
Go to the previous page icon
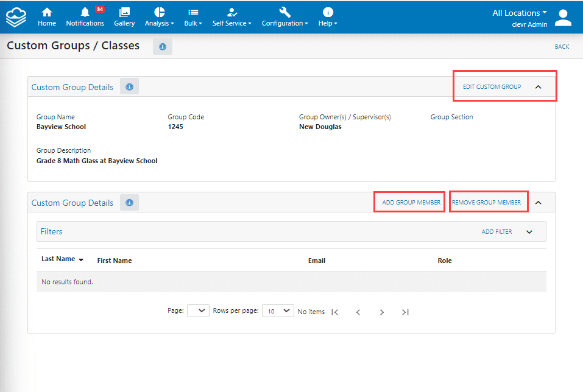coord(358,312)
